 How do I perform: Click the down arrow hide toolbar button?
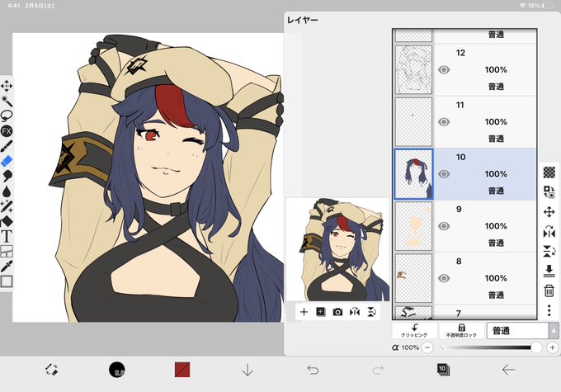point(247,370)
